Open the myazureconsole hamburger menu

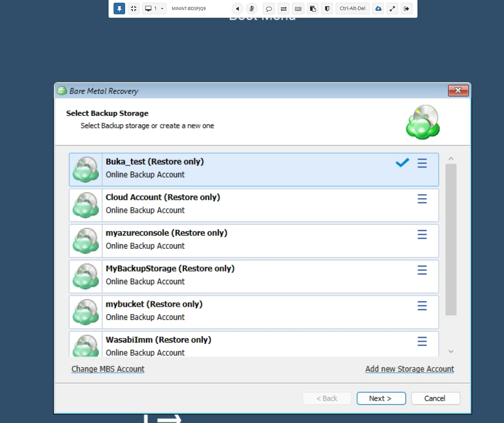click(422, 234)
